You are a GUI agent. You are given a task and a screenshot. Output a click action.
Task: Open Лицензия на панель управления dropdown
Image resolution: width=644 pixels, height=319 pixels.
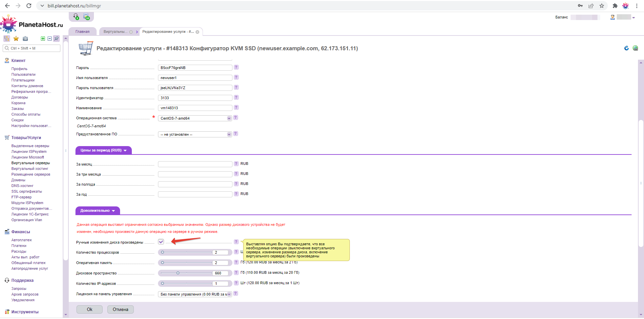click(x=195, y=294)
